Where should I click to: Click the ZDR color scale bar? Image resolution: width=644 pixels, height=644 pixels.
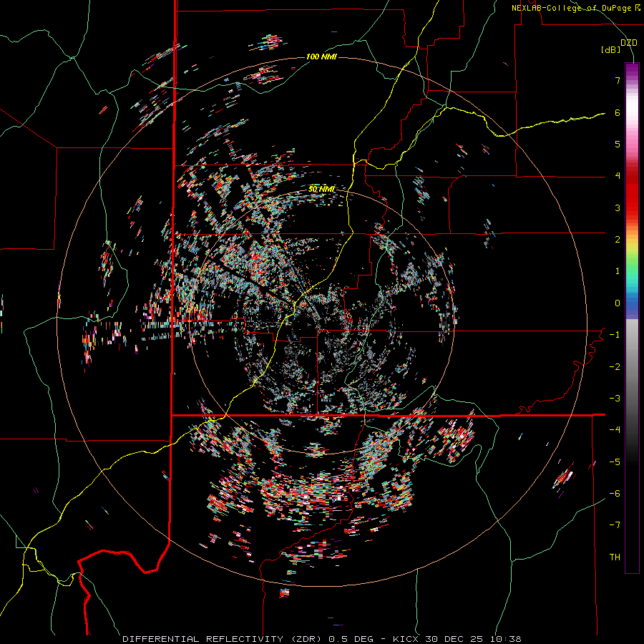tap(632, 318)
